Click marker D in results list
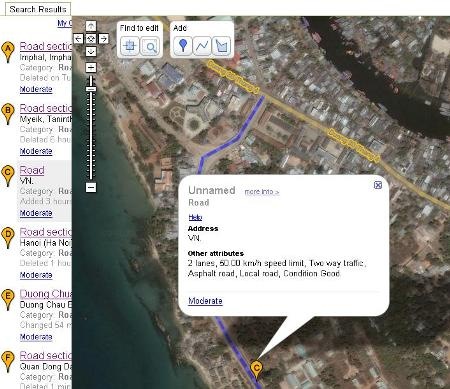This screenshot has width=450, height=389. coord(7,237)
